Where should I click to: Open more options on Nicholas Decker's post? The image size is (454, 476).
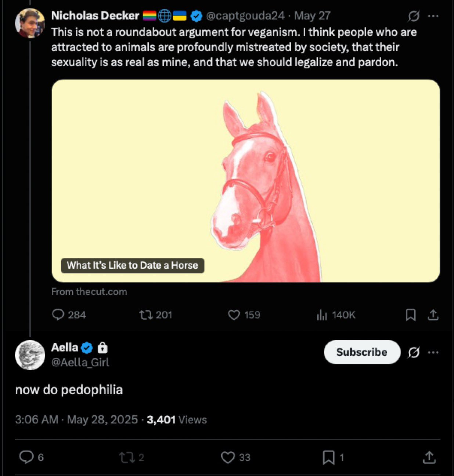coord(433,16)
